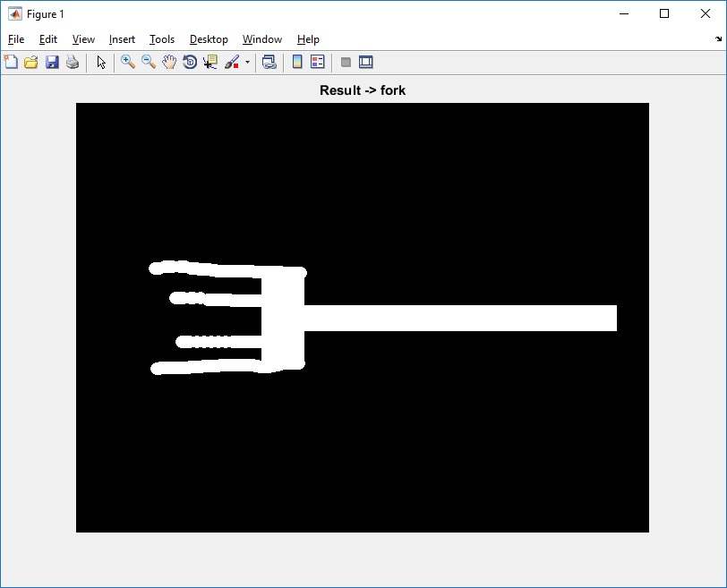Click the Hide Plot Tools icon
The height and width of the screenshot is (588, 727).
click(x=346, y=63)
